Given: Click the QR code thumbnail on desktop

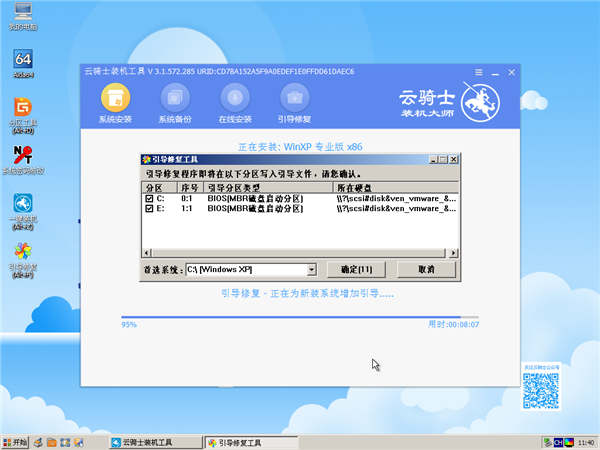Looking at the screenshot, I should point(541,390).
